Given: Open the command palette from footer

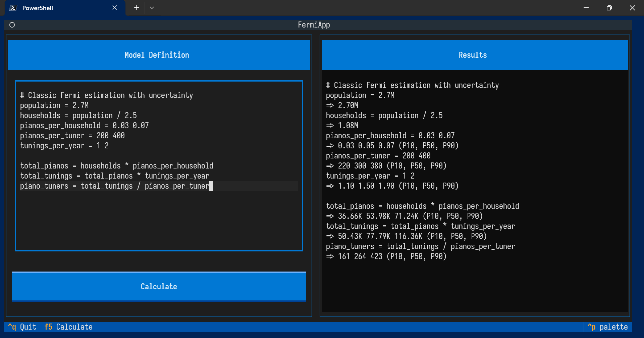Looking at the screenshot, I should click(x=607, y=327).
